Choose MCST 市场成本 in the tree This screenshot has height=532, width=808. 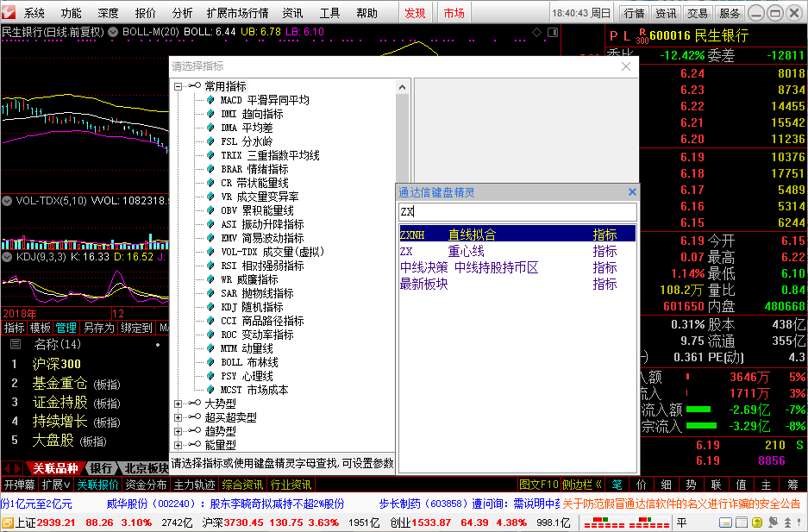(254, 390)
